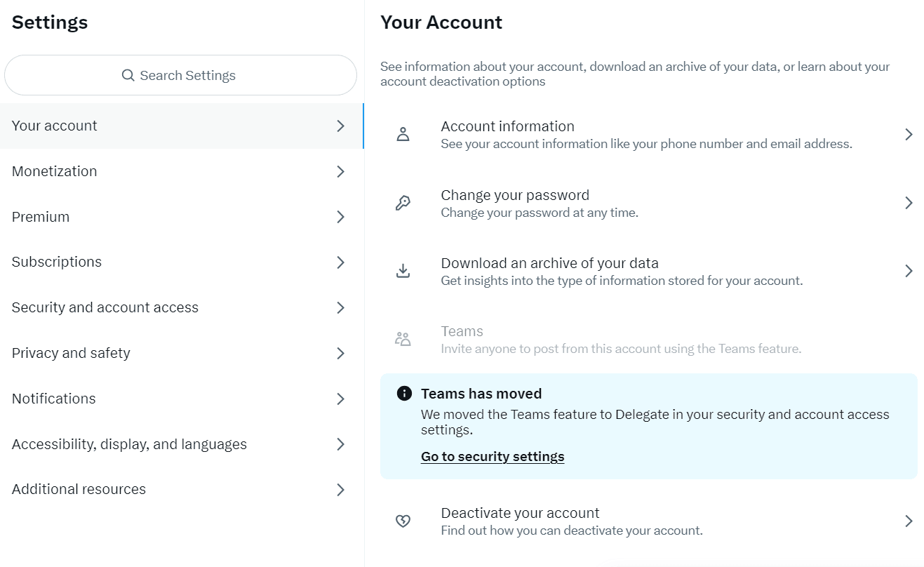This screenshot has height=567, width=924.
Task: Expand Account information with its right chevron
Action: [909, 135]
